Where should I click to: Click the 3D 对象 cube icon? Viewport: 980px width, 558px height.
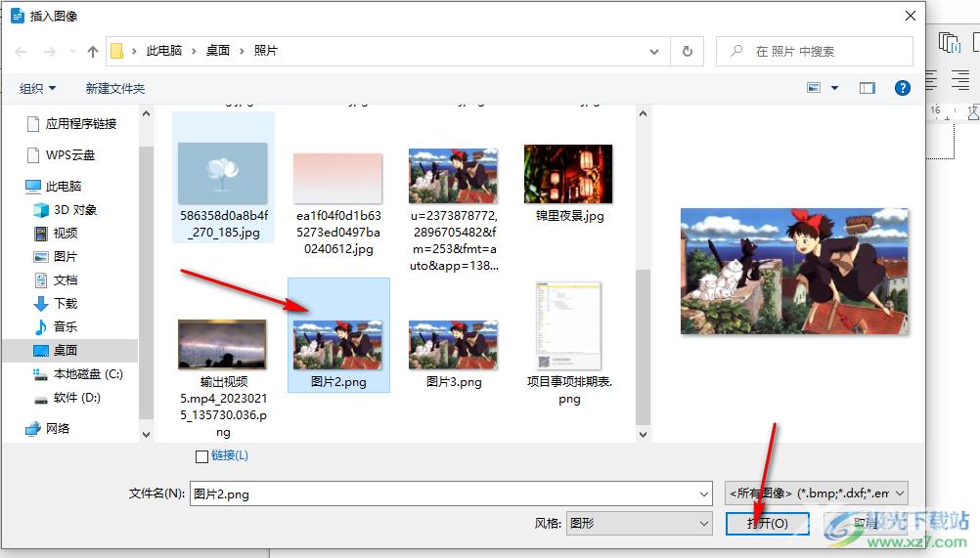pos(41,210)
